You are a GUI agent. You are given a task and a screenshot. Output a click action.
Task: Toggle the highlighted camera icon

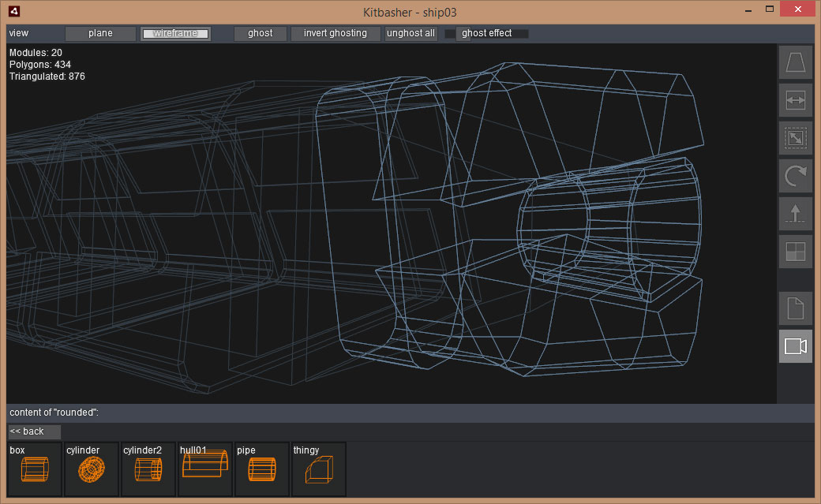tap(795, 346)
